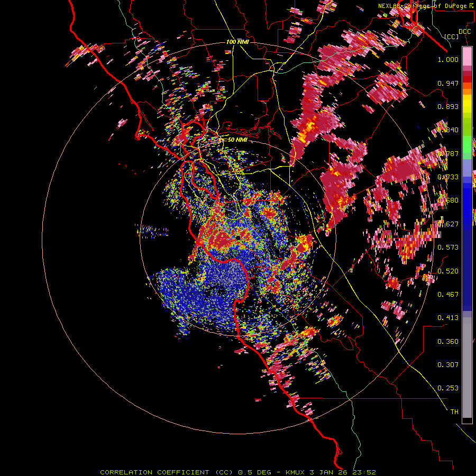The width and height of the screenshot is (476, 476).
Task: Pick the light pink top color bar segment
Action: tap(467, 56)
